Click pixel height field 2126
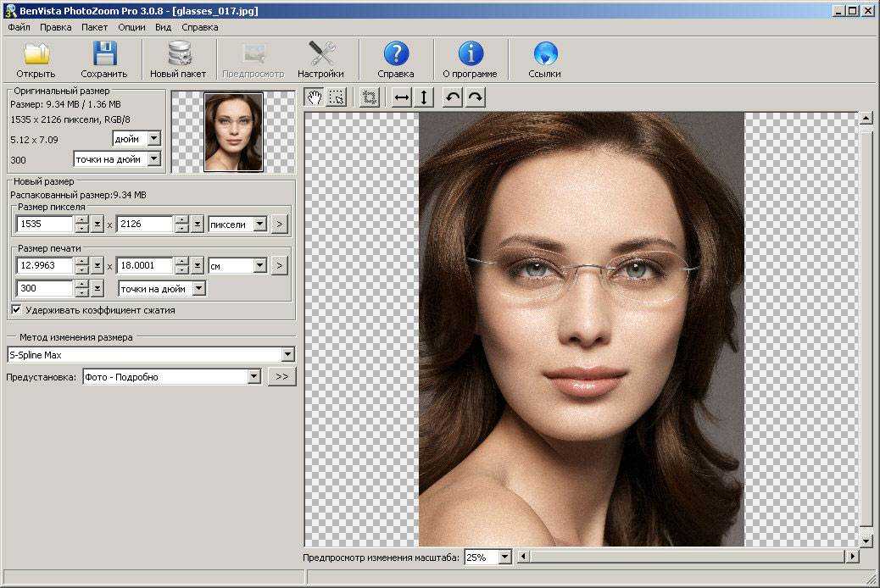Screen dimensions: 880x588 145,224
